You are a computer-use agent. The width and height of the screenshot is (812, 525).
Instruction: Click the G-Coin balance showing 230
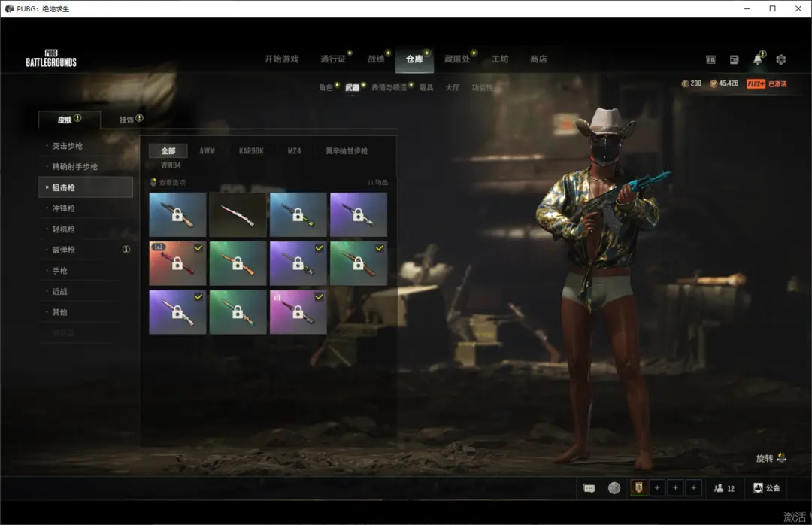[692, 83]
